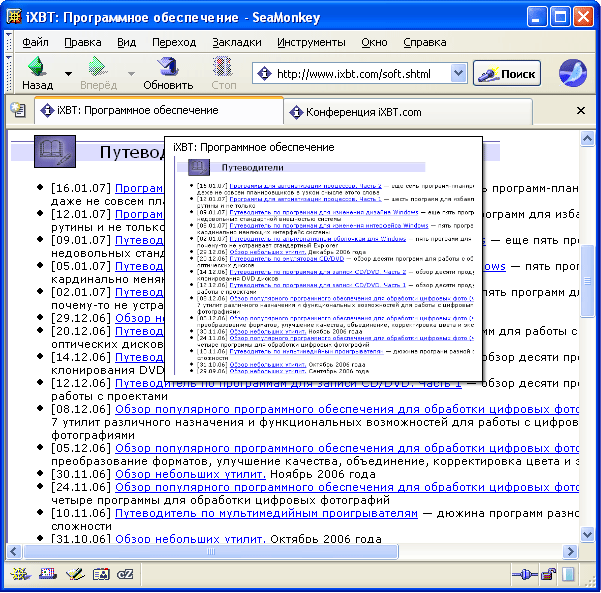Open the Справка menu
Viewport: 601px width, 593px height.
click(425, 42)
